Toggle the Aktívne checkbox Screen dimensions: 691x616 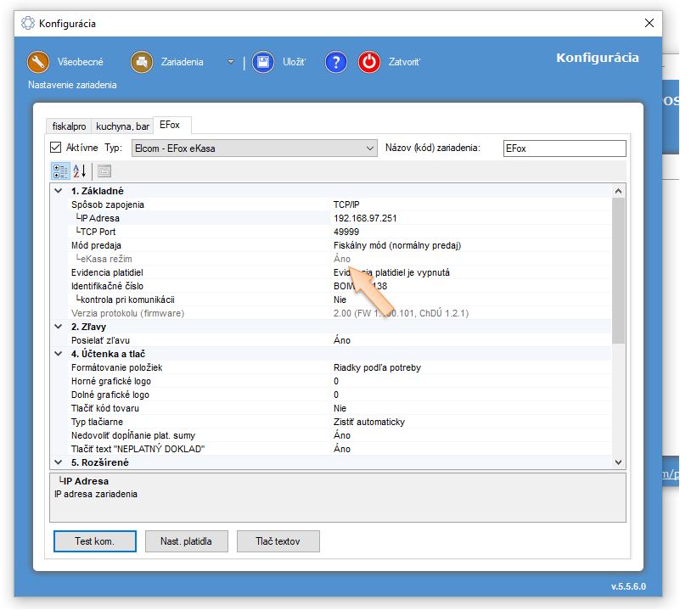pyautogui.click(x=57, y=148)
